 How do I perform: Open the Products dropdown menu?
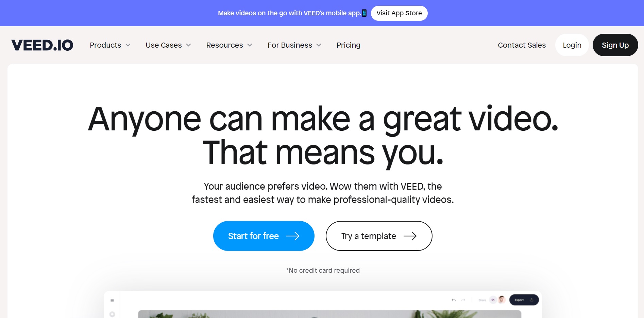point(110,45)
